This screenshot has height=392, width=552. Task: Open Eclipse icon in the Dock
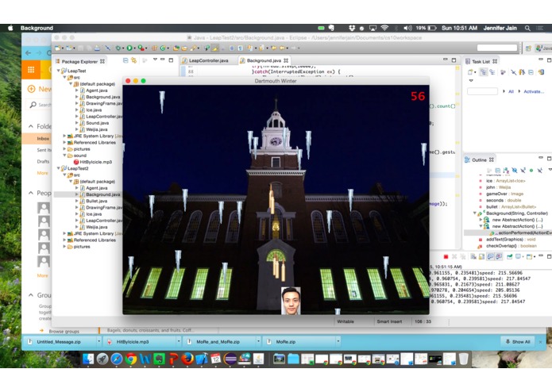[x=230, y=359]
